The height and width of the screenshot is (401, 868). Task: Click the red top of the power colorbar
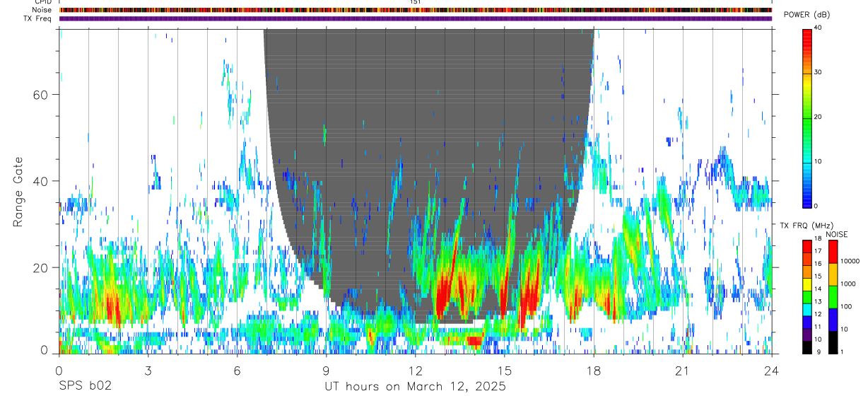pos(807,39)
